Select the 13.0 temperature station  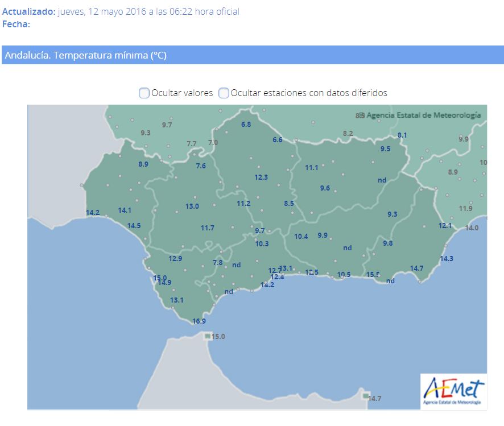coord(192,206)
